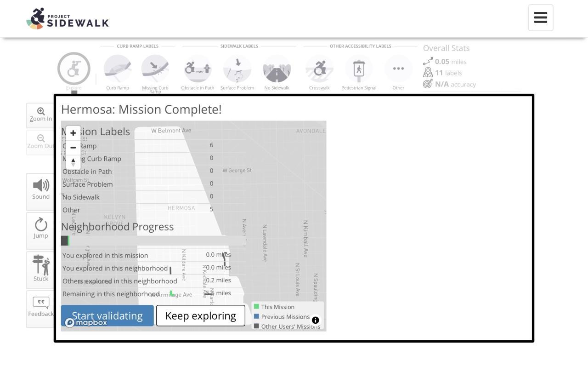
Task: Click the Stuck button
Action: pos(40,269)
